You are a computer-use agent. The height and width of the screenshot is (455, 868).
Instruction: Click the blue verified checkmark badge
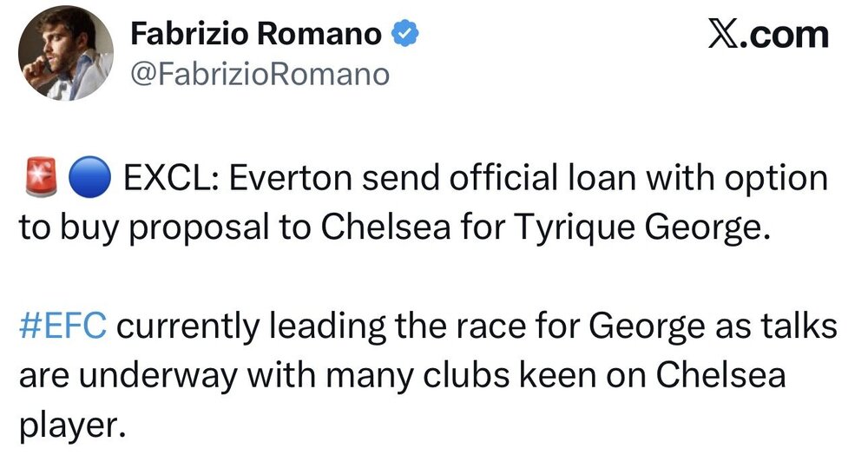point(405,35)
